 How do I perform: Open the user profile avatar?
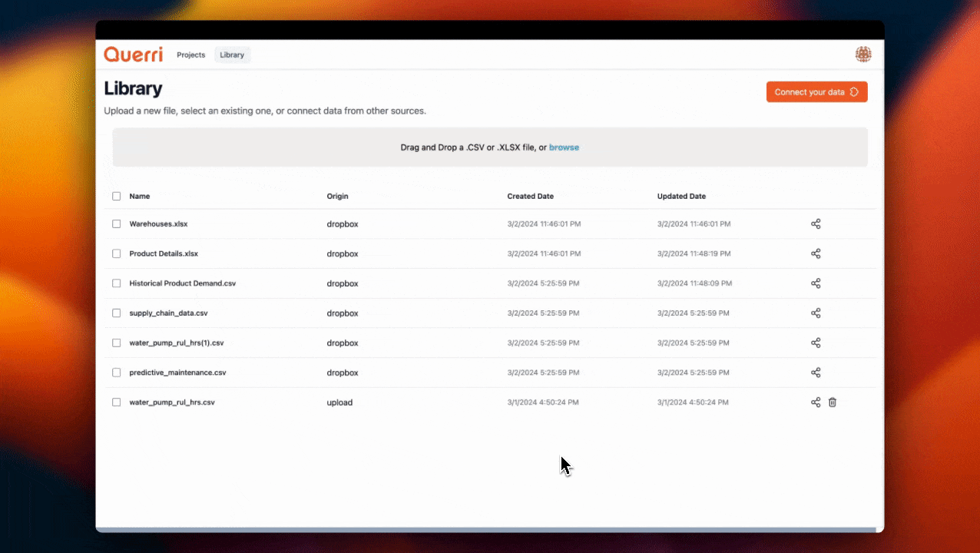point(863,55)
